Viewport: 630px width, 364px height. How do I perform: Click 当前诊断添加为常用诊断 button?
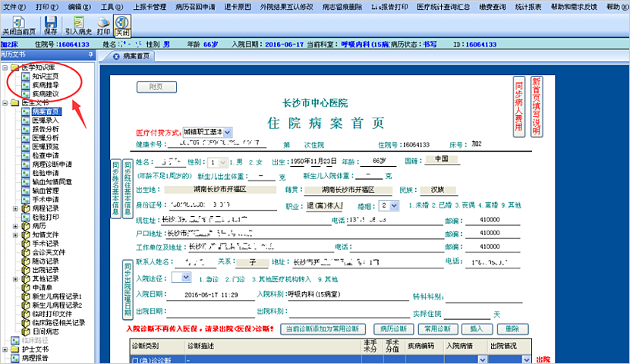pyautogui.click(x=323, y=329)
